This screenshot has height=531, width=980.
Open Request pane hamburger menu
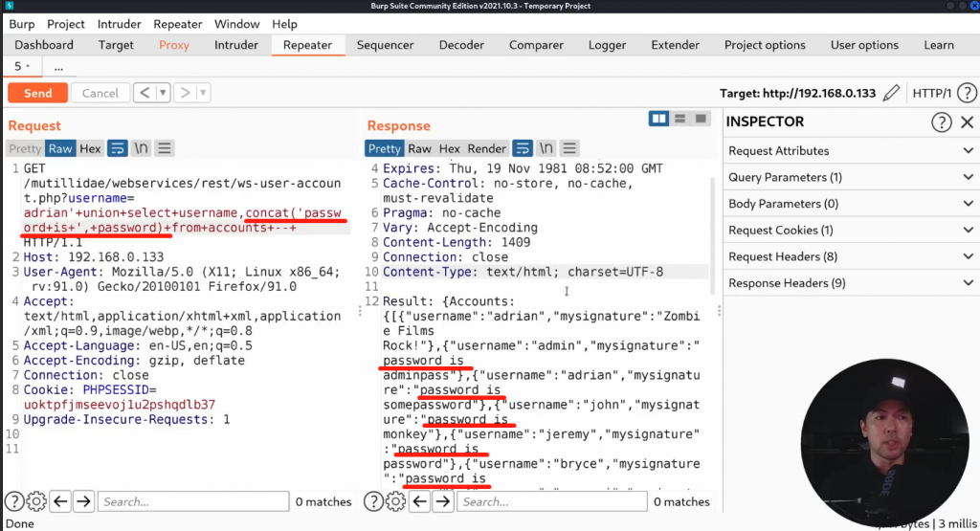pyautogui.click(x=165, y=148)
